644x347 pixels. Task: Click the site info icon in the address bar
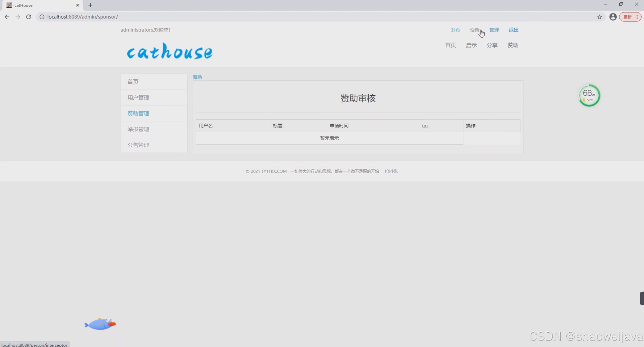coord(42,17)
